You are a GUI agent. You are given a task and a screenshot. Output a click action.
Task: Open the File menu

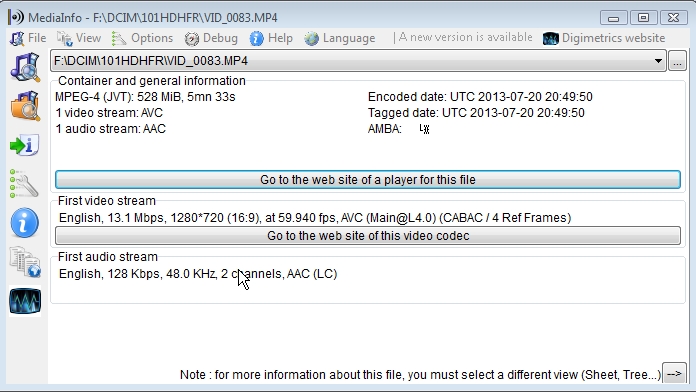click(x=28, y=38)
